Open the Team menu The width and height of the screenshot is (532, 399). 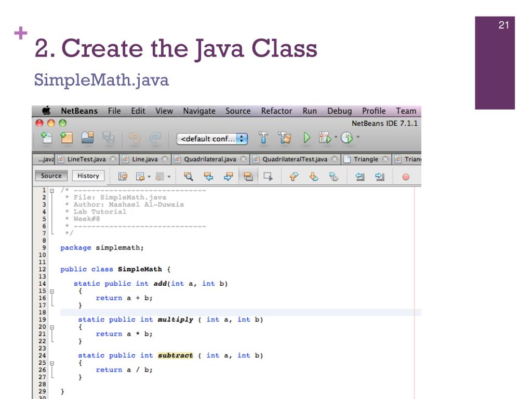click(x=406, y=111)
